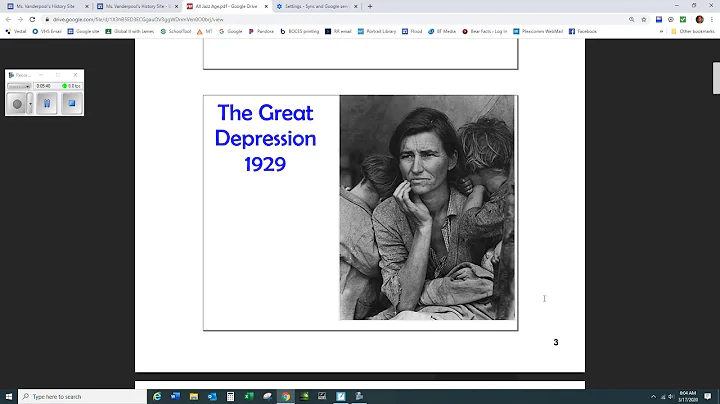Open the Vestal bookmark

[x=16, y=31]
